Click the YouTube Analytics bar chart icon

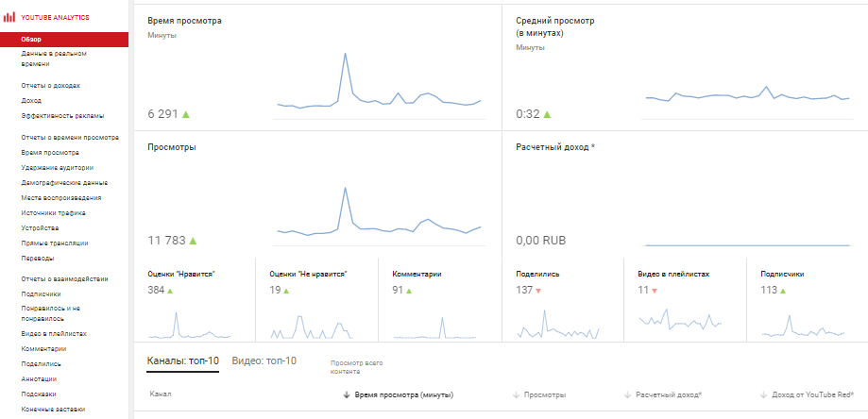point(9,17)
